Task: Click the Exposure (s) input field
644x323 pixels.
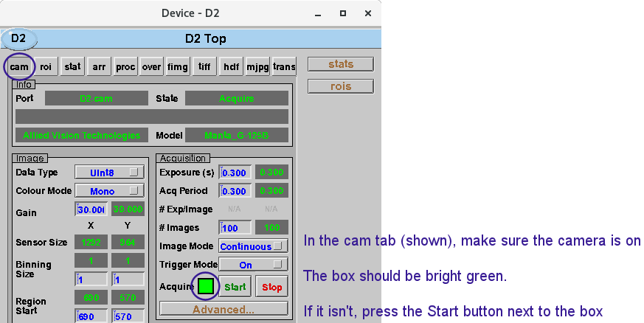Action: tap(235, 173)
